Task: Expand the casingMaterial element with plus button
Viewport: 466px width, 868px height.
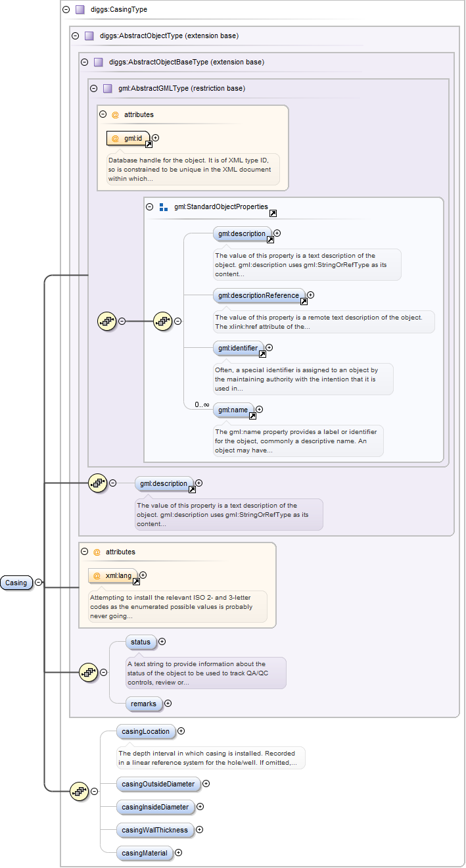Action: pyautogui.click(x=178, y=853)
